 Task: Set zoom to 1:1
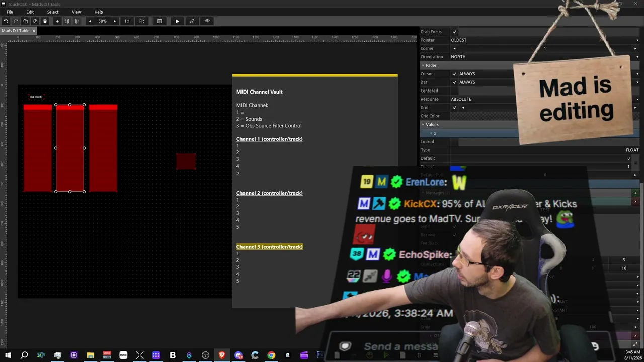[x=127, y=21]
